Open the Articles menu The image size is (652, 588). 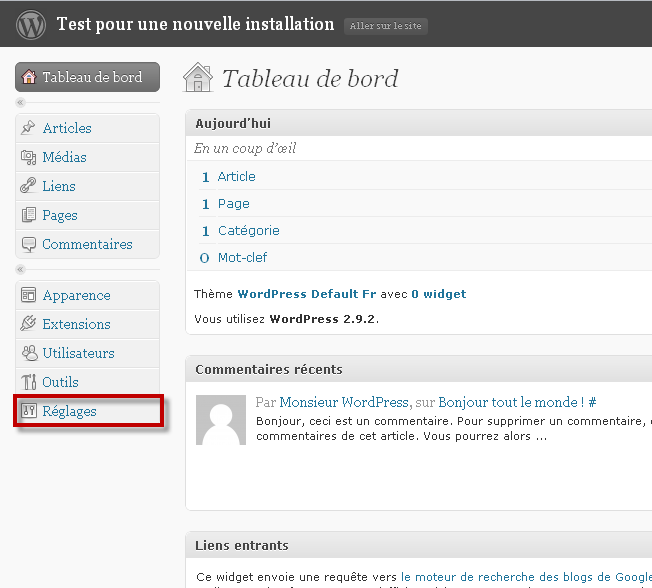coord(87,128)
